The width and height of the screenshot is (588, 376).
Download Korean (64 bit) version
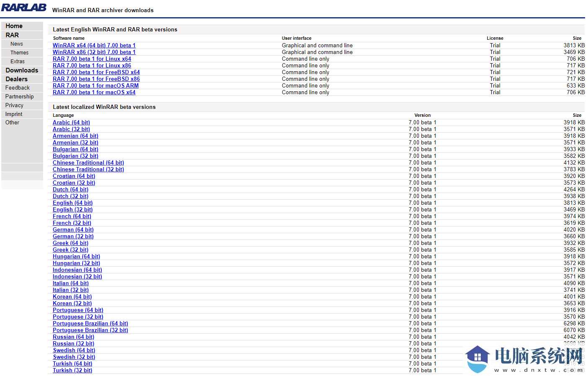[72, 297]
